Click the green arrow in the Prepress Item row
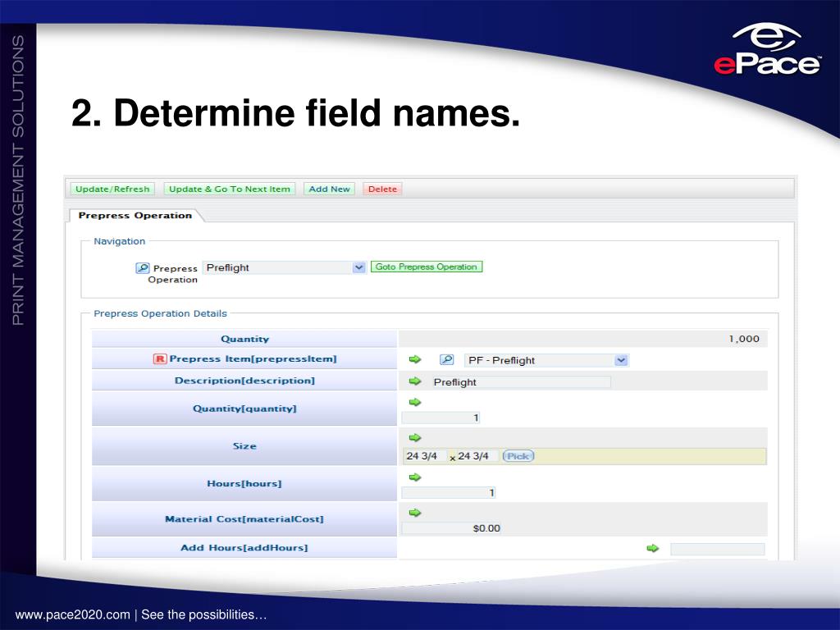 [x=415, y=359]
